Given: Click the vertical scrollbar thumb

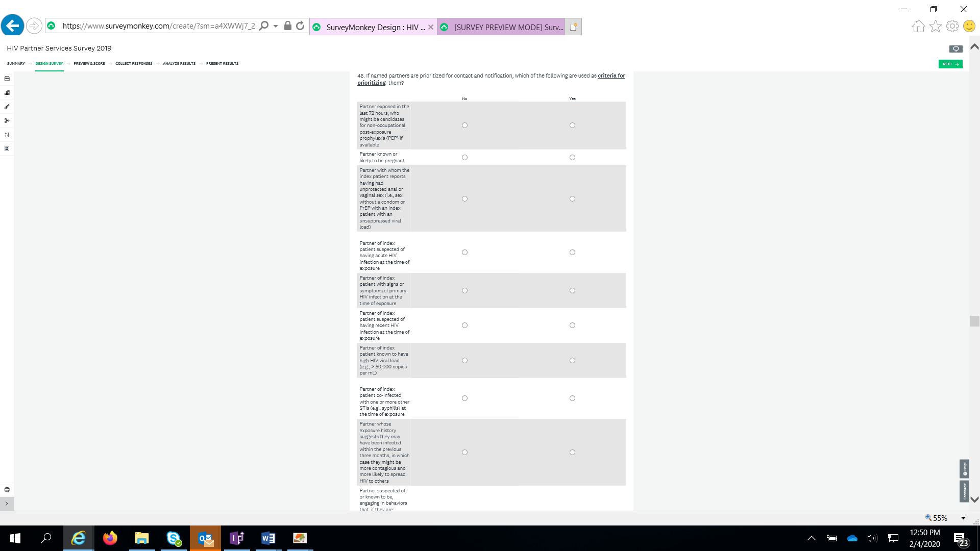Looking at the screenshot, I should tap(974, 321).
